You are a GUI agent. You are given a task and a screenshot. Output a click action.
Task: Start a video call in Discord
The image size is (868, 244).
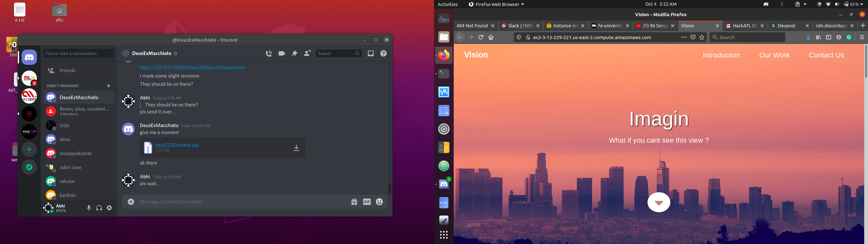point(282,53)
